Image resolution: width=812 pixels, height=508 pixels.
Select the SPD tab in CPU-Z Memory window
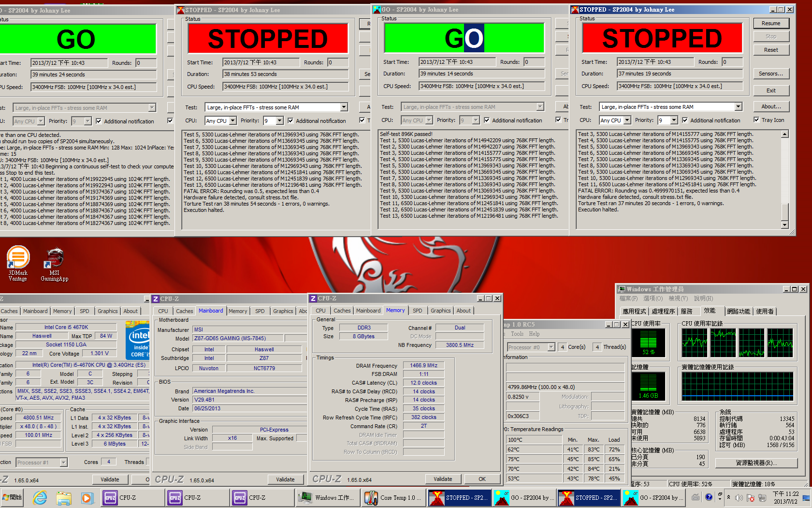[418, 311]
